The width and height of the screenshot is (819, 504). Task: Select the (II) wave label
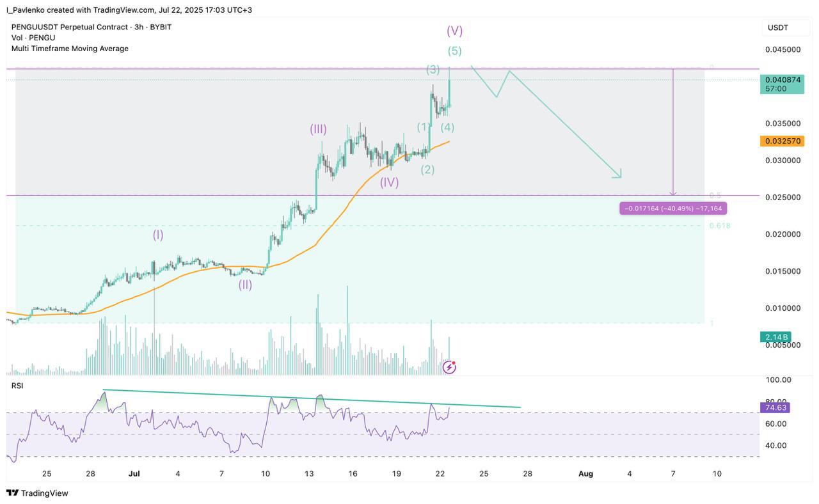[245, 285]
